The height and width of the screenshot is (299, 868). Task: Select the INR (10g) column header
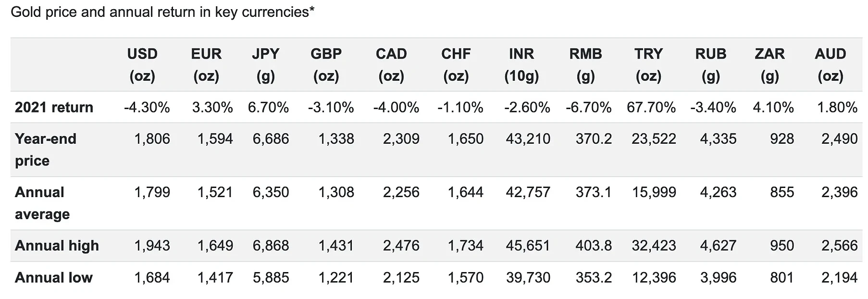[521, 65]
